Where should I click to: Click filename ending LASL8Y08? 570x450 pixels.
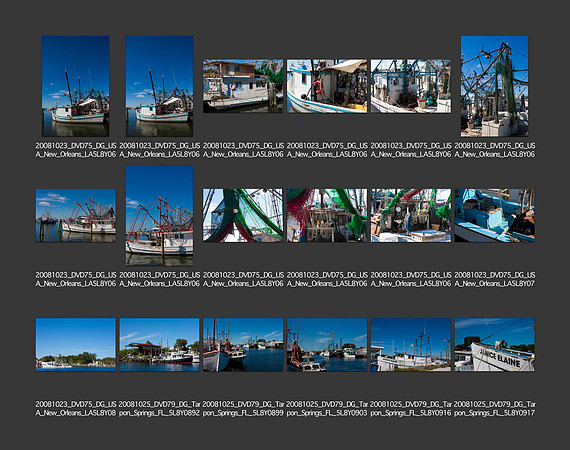click(76, 409)
